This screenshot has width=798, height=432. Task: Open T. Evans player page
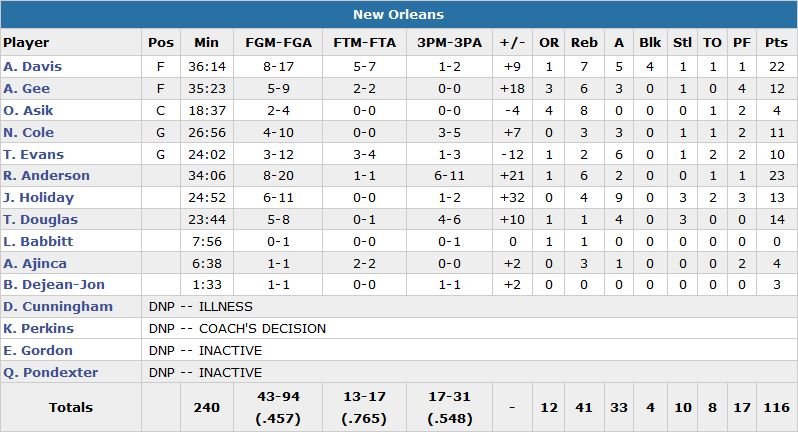pyautogui.click(x=33, y=155)
